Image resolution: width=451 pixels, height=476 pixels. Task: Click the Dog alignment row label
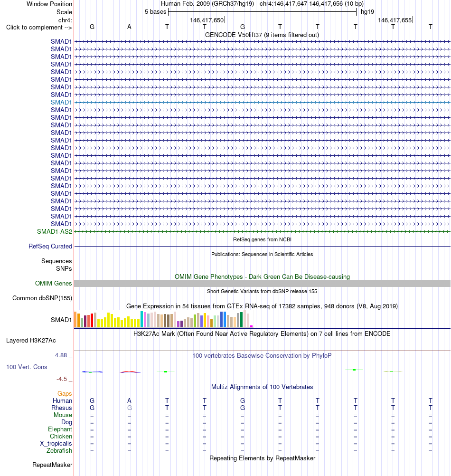click(x=67, y=422)
